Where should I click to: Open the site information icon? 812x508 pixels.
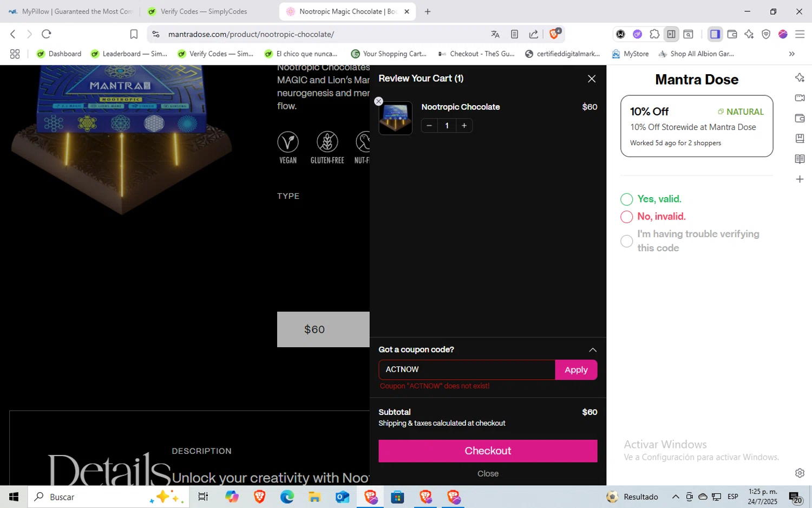(156, 34)
